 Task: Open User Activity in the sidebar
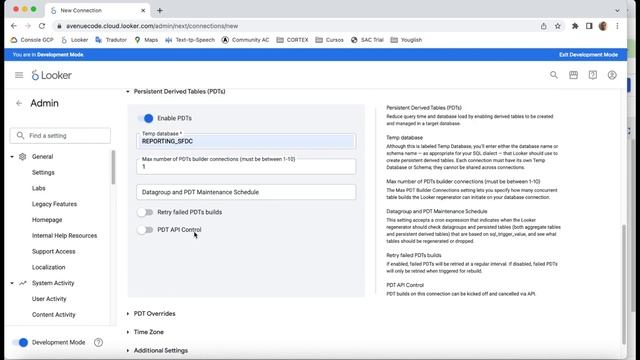[x=49, y=299]
